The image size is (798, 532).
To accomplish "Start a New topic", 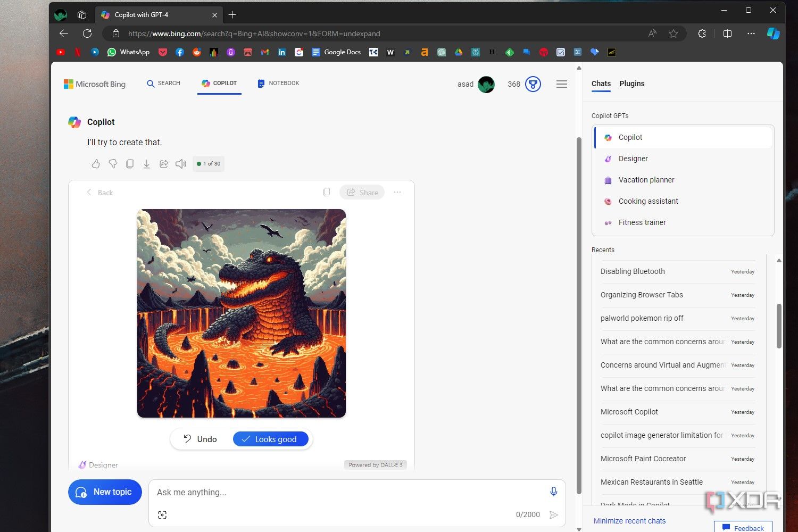I will [x=105, y=492].
